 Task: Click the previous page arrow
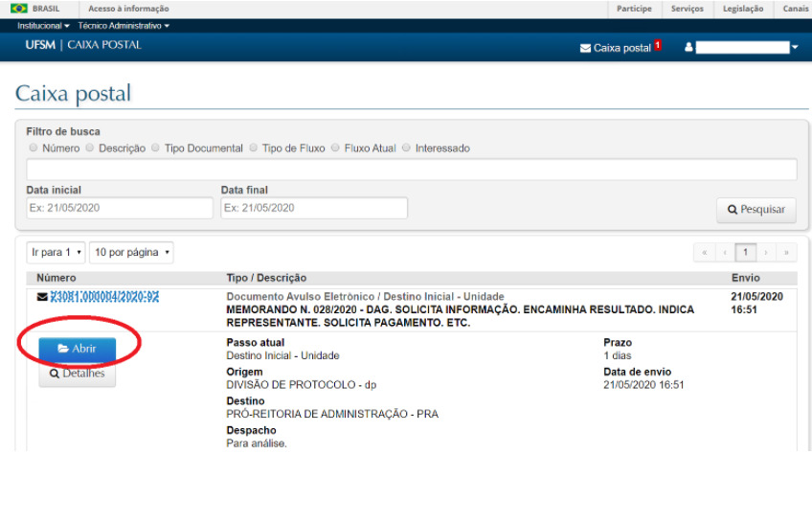725,253
